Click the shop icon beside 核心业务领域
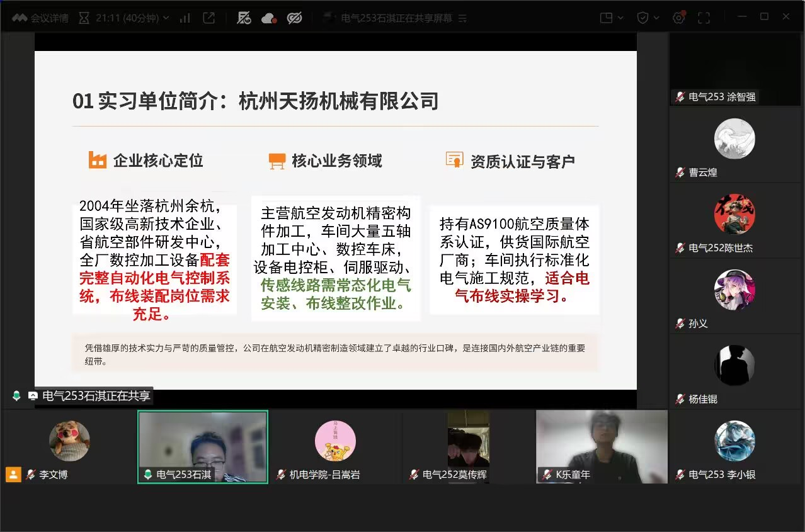Screen dimensions: 805x532 coord(277,161)
